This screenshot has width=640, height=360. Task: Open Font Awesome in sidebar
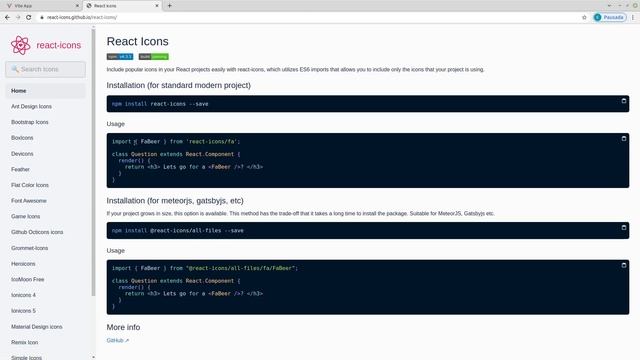29,201
